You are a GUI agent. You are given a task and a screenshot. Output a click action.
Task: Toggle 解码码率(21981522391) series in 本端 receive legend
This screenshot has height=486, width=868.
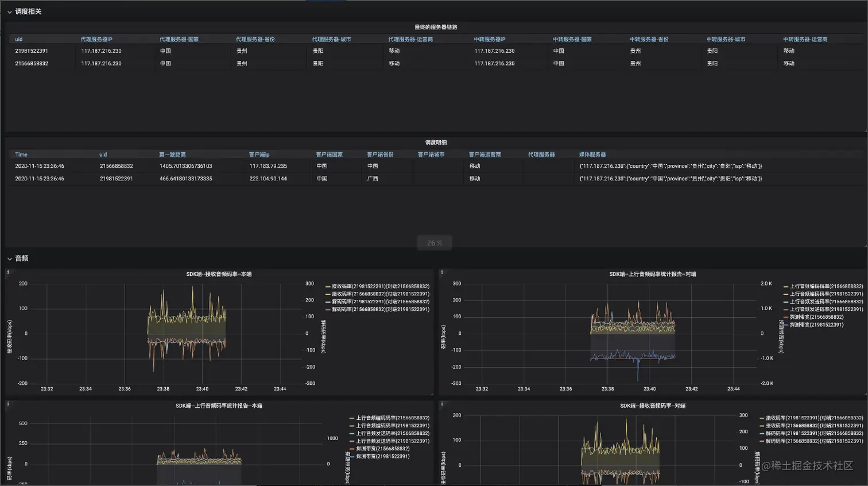pos(381,302)
